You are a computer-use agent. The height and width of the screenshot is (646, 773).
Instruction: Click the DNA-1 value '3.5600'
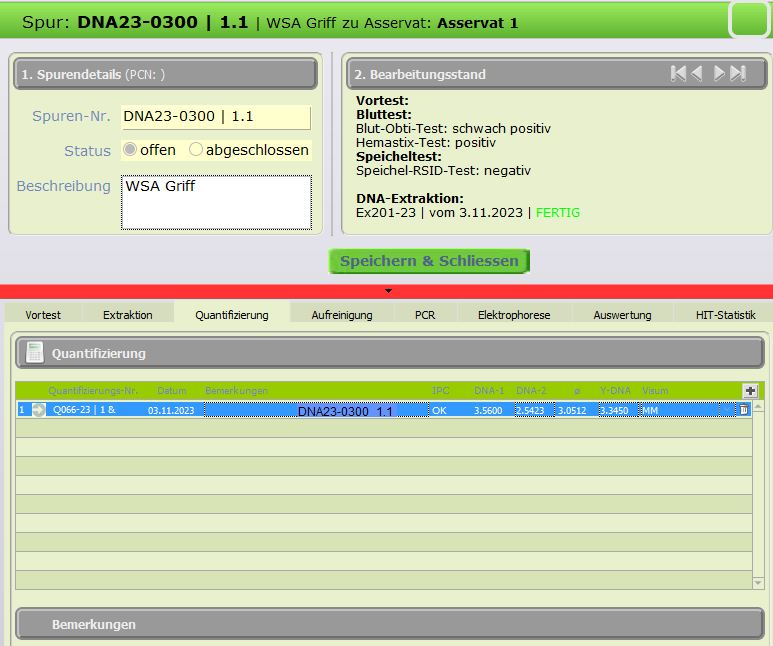point(488,410)
